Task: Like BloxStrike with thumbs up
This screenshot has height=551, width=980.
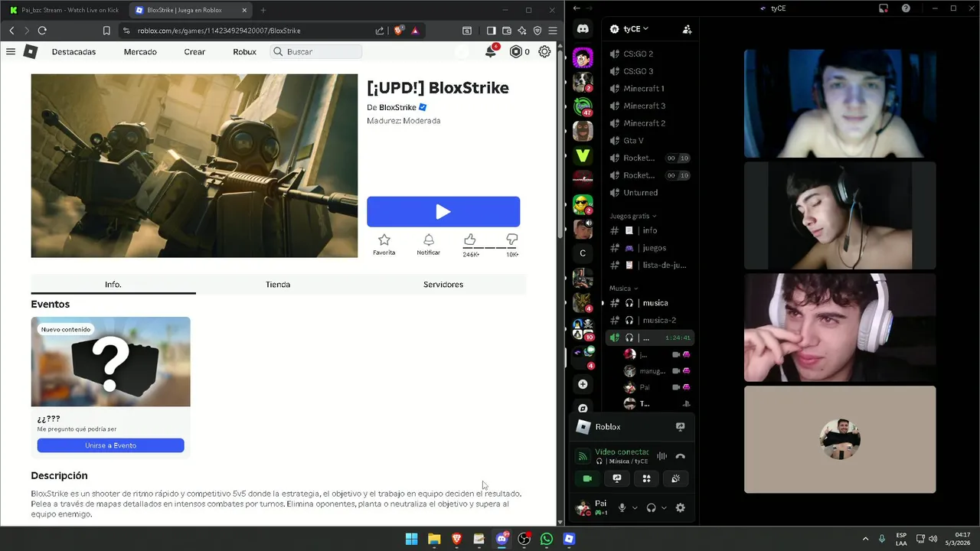Action: (x=470, y=240)
